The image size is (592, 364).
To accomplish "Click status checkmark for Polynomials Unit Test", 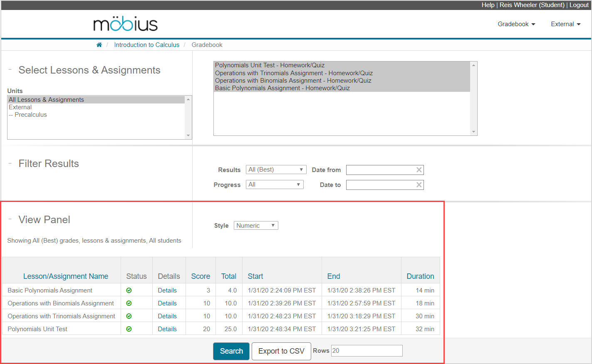I will pos(129,329).
